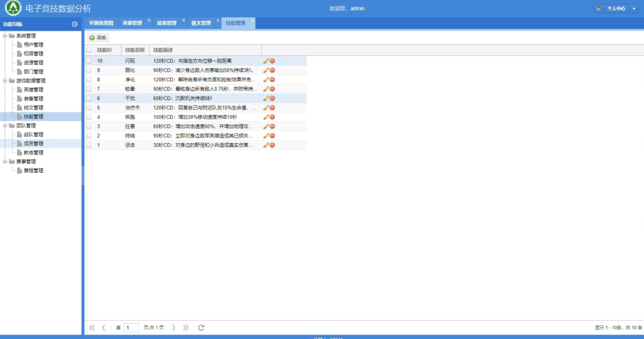Collapse the 团队管理 tree folder
Viewport: 644px width, 339px height.
pyautogui.click(x=5, y=126)
